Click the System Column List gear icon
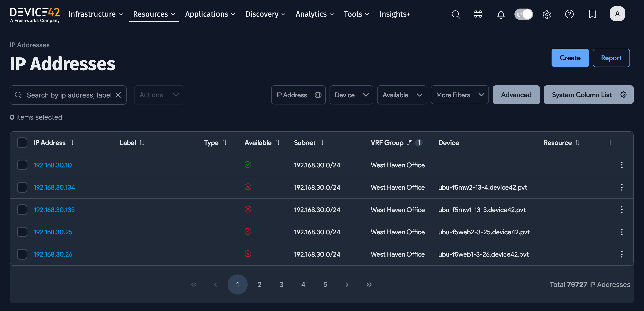Image resolution: width=644 pixels, height=311 pixels. pyautogui.click(x=624, y=95)
